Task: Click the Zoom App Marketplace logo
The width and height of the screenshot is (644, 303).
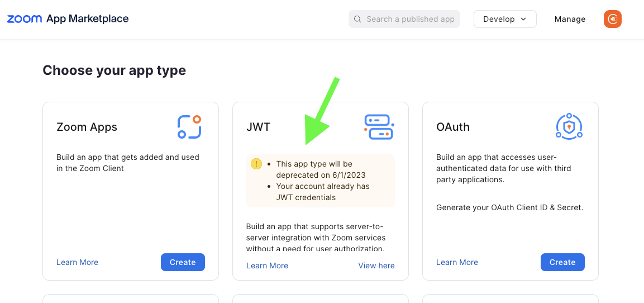Action: point(68,19)
